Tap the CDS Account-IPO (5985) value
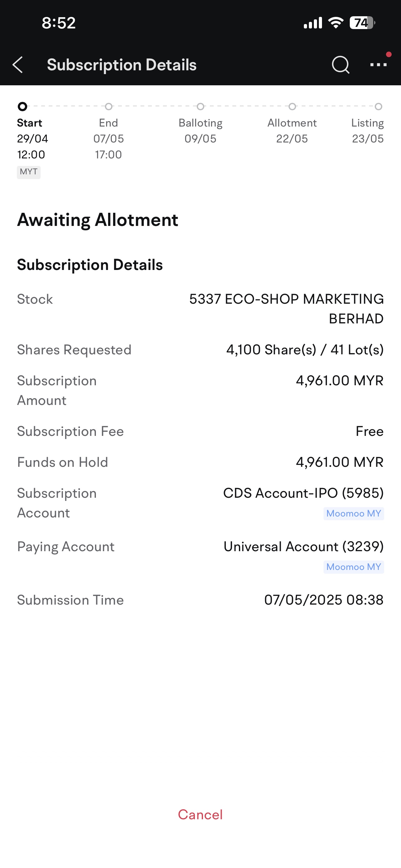 (x=303, y=493)
